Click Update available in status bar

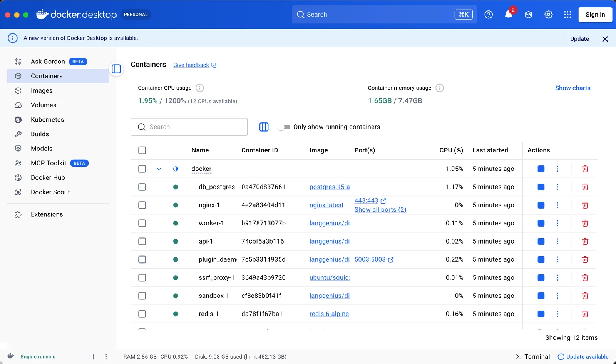tap(583, 357)
